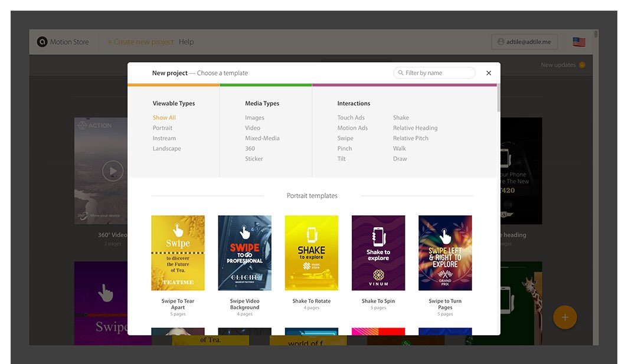The width and height of the screenshot is (628, 364).
Task: Choose the Shake To Spin template thumbnail
Action: [378, 252]
